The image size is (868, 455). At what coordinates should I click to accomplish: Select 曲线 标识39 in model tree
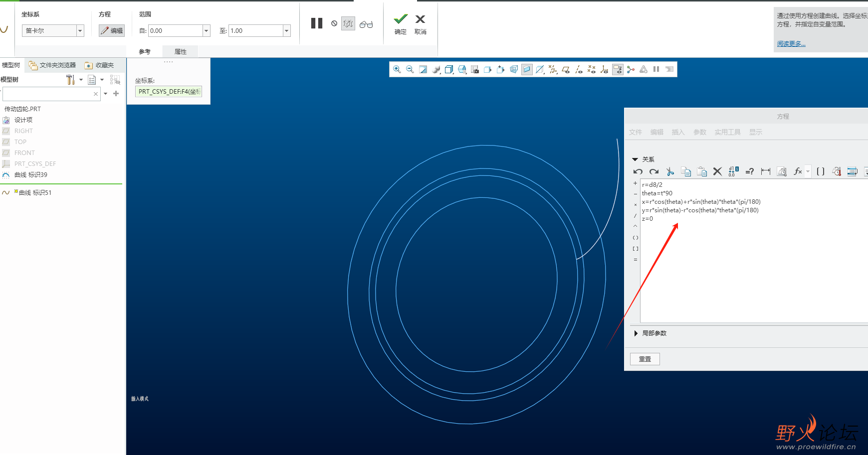(x=31, y=175)
